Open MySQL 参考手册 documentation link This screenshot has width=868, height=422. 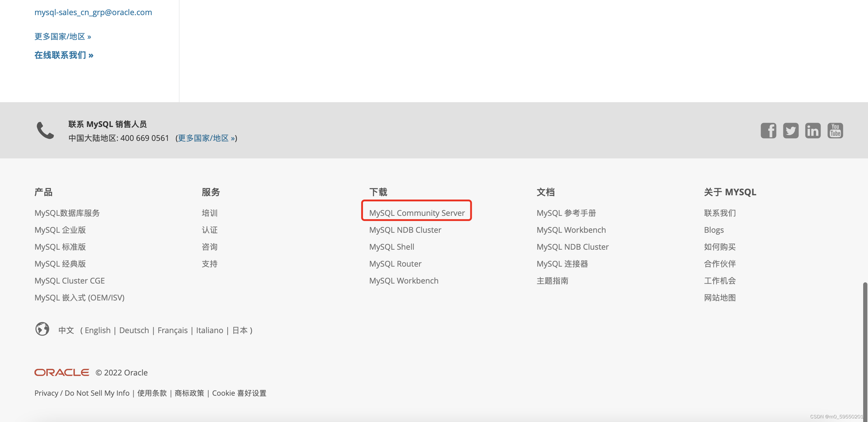[x=566, y=213]
